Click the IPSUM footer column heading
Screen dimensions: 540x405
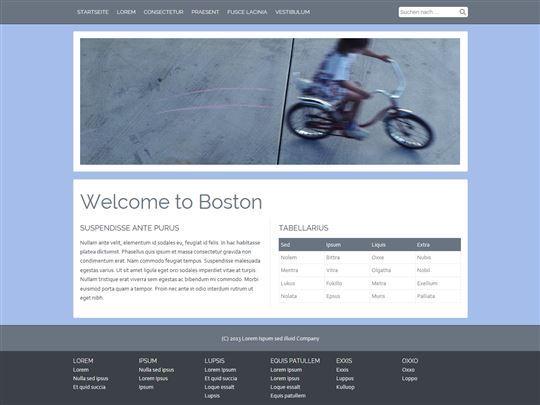(148, 361)
